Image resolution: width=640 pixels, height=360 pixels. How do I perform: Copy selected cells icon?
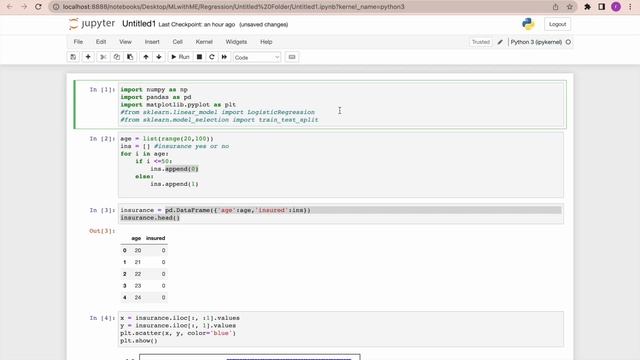point(117,57)
